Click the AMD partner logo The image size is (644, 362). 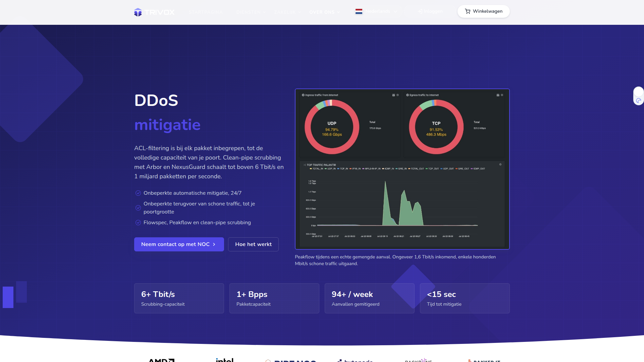pos(161,360)
